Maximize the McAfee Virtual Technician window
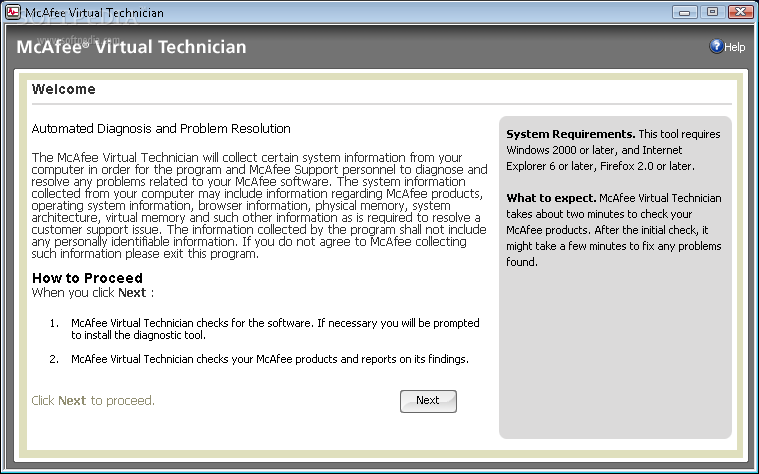This screenshot has height=474, width=759. point(712,12)
